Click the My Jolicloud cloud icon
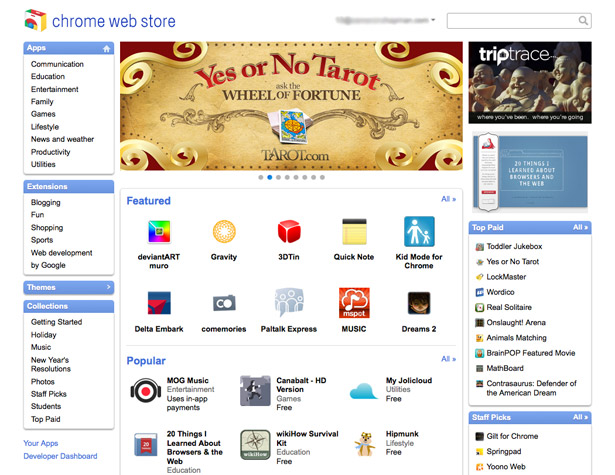Viewport: 615px width, 475px height. click(x=364, y=391)
